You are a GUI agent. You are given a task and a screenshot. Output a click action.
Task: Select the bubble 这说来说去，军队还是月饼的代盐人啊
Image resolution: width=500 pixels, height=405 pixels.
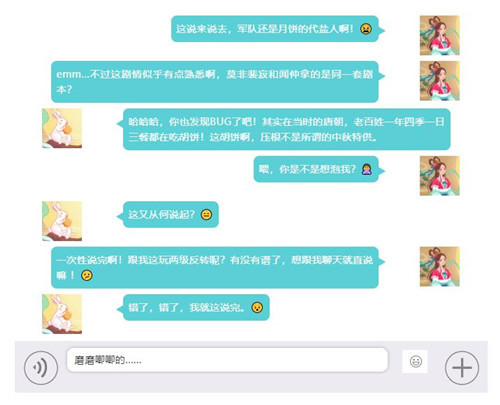(275, 29)
